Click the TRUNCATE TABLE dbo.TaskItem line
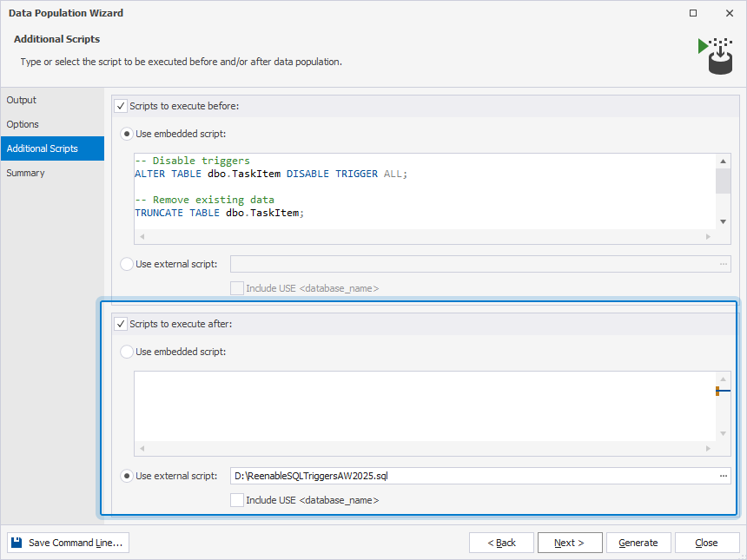Viewport: 747px width, 560px height. pyautogui.click(x=219, y=213)
